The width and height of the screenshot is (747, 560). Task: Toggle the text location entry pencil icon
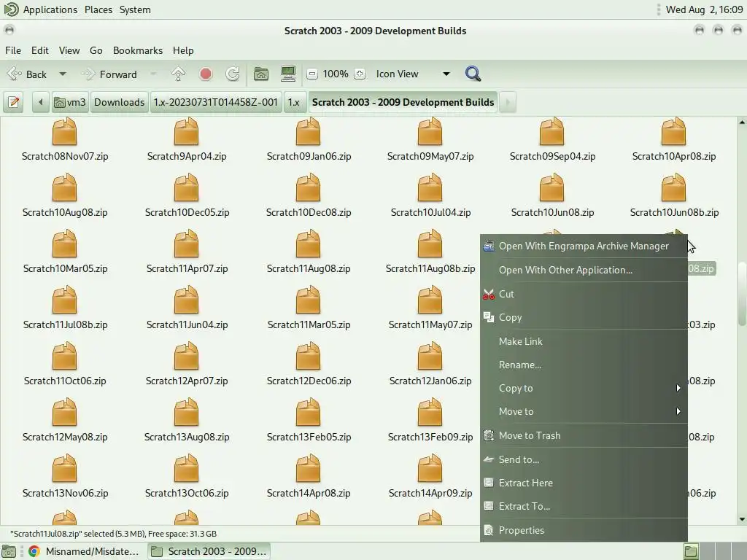pyautogui.click(x=14, y=102)
